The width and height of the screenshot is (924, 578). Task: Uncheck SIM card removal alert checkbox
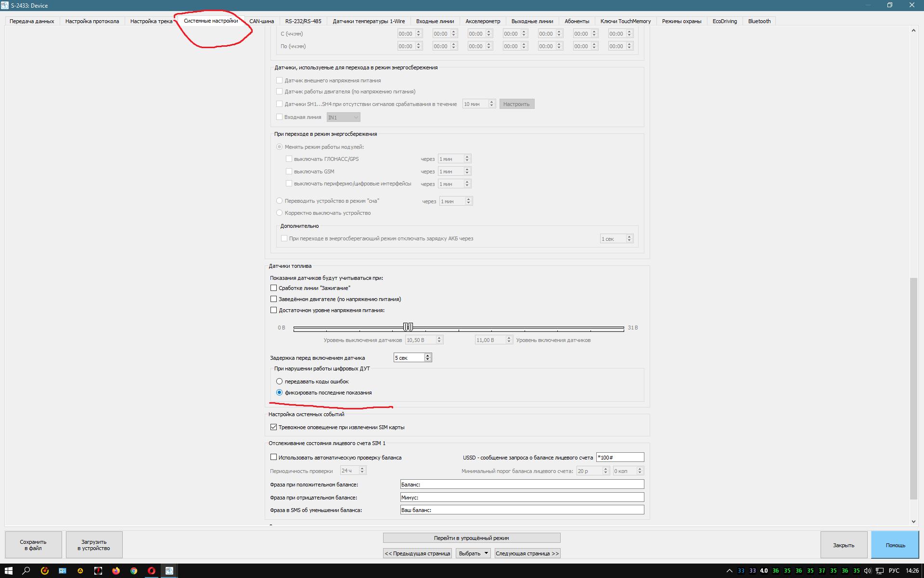pyautogui.click(x=273, y=427)
